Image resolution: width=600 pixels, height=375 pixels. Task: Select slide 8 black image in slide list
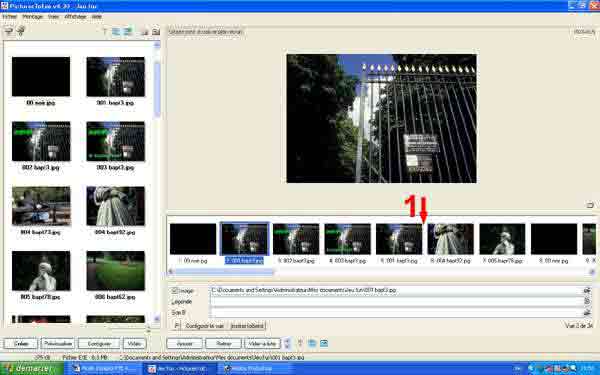554,239
